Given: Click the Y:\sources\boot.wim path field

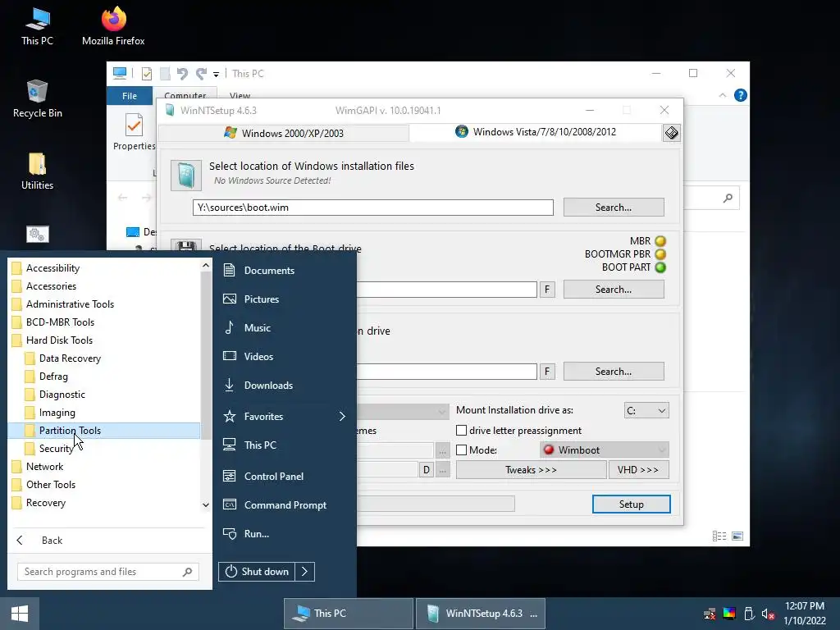Looking at the screenshot, I should pyautogui.click(x=373, y=208).
